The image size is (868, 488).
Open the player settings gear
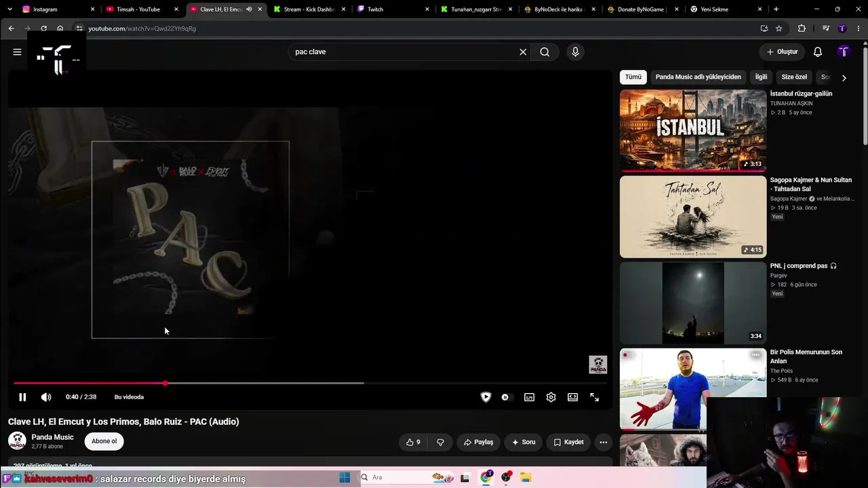(551, 397)
